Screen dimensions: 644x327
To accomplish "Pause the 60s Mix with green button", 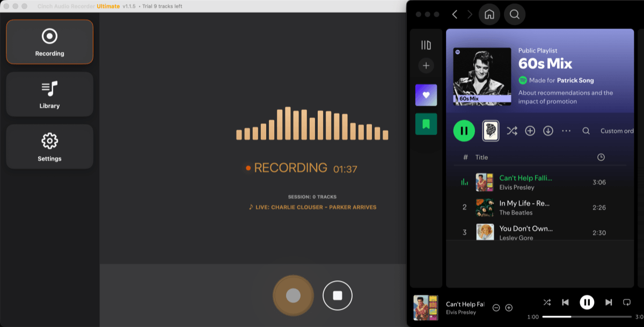I will [464, 131].
